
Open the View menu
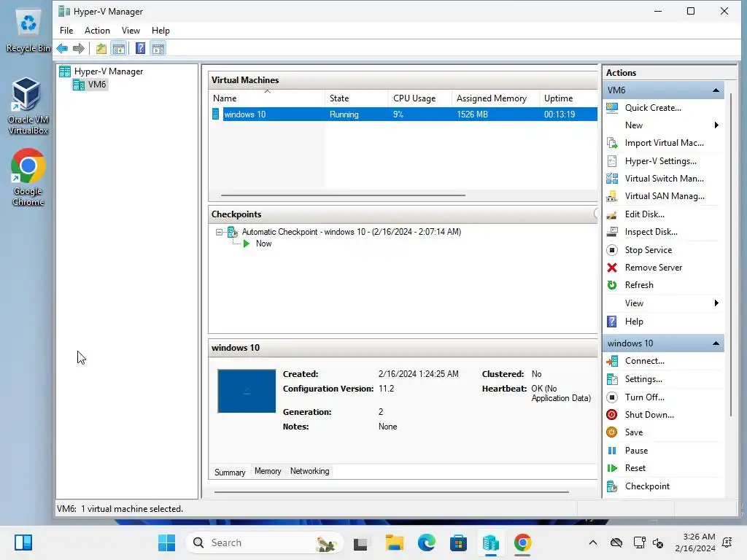pyautogui.click(x=131, y=31)
